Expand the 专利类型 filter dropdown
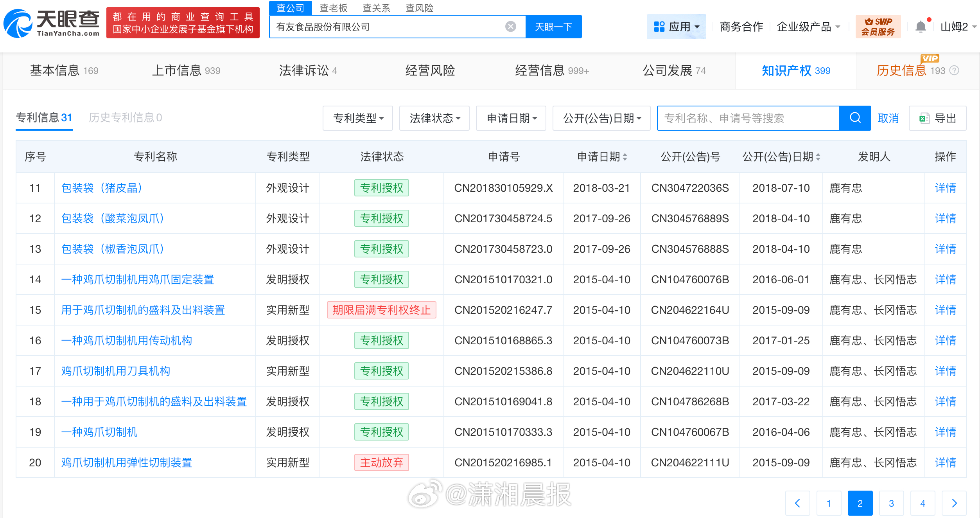Image resolution: width=980 pixels, height=518 pixels. click(358, 118)
